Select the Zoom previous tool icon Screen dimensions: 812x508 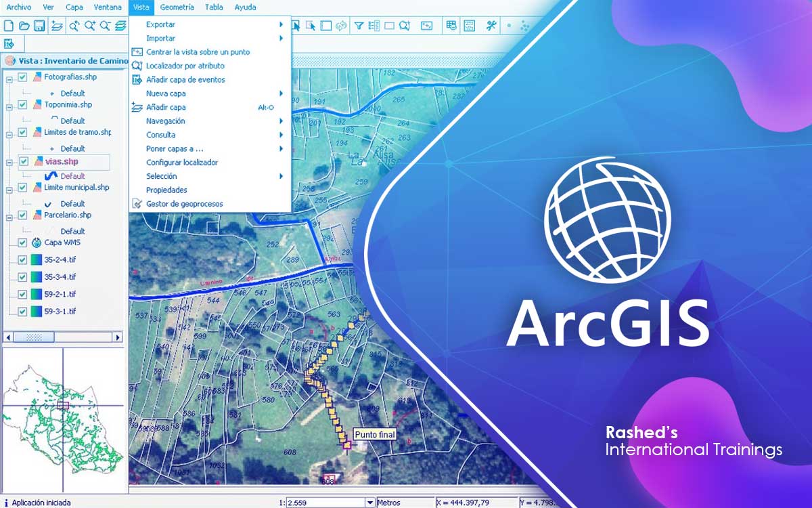(x=74, y=26)
